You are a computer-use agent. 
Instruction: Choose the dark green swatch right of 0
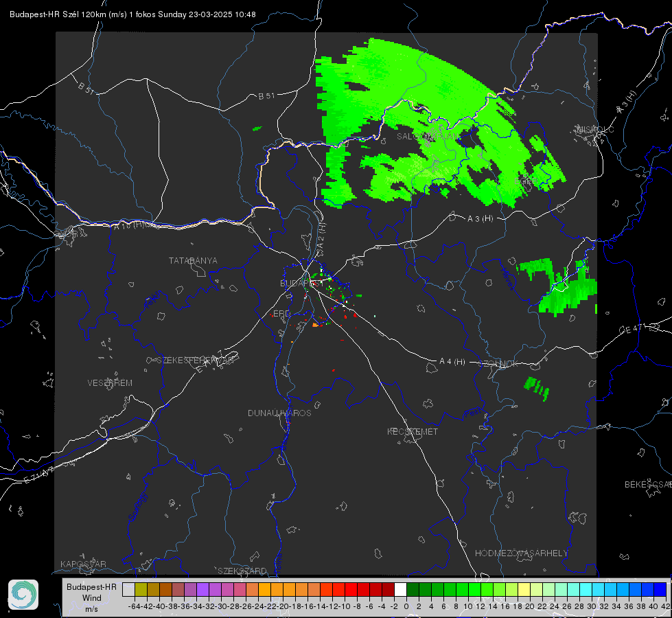[413, 590]
